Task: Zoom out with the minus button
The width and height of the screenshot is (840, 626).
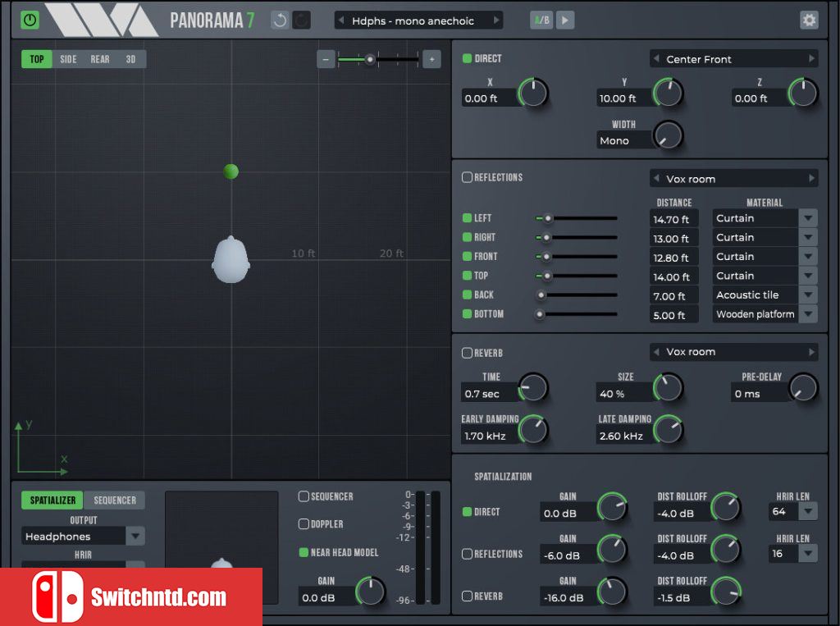Action: 326,59
